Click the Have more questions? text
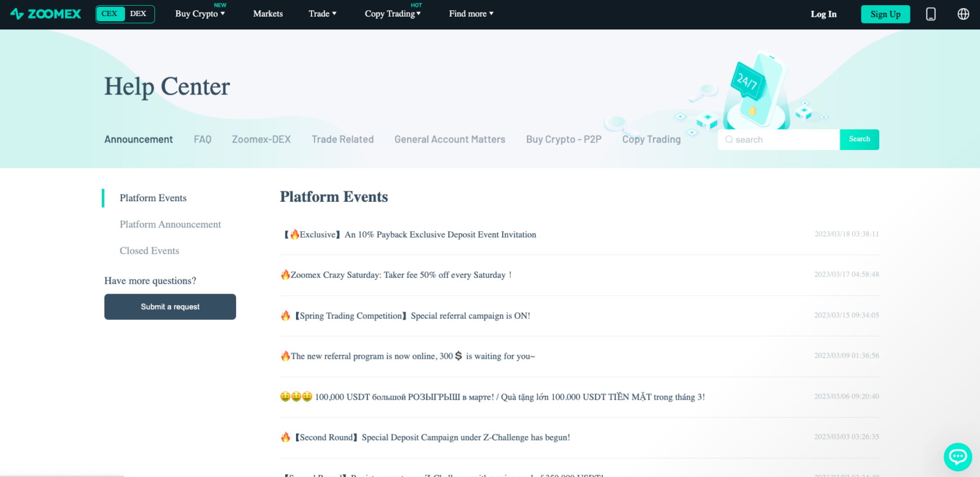The width and height of the screenshot is (980, 477). 150,281
